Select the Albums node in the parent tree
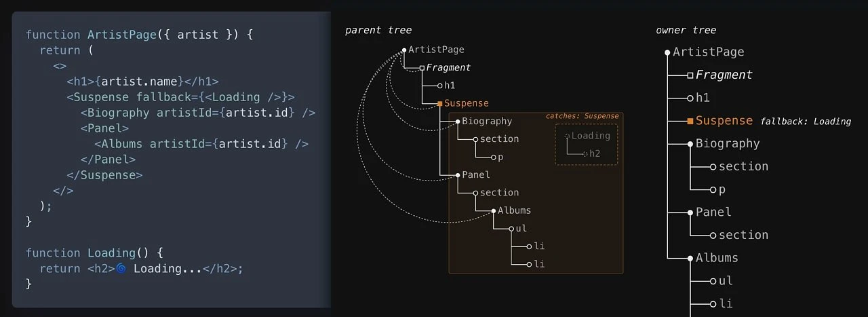868x317 pixels. [514, 210]
